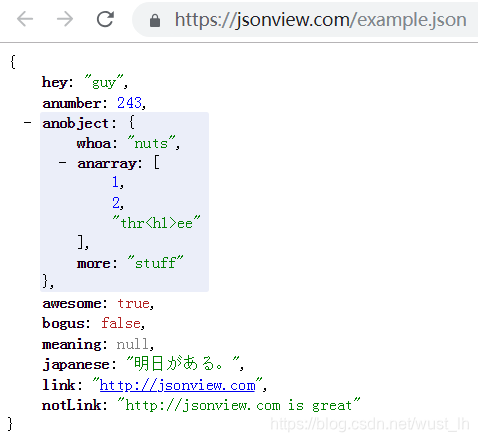The width and height of the screenshot is (478, 442).
Task: Select the "nuts" string value
Action: [151, 143]
